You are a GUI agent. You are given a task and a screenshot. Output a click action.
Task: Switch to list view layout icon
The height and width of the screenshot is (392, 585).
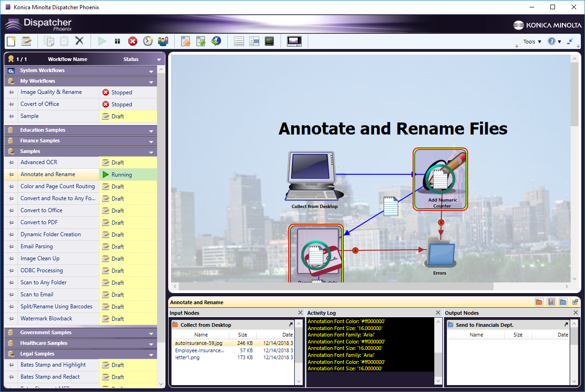[239, 41]
